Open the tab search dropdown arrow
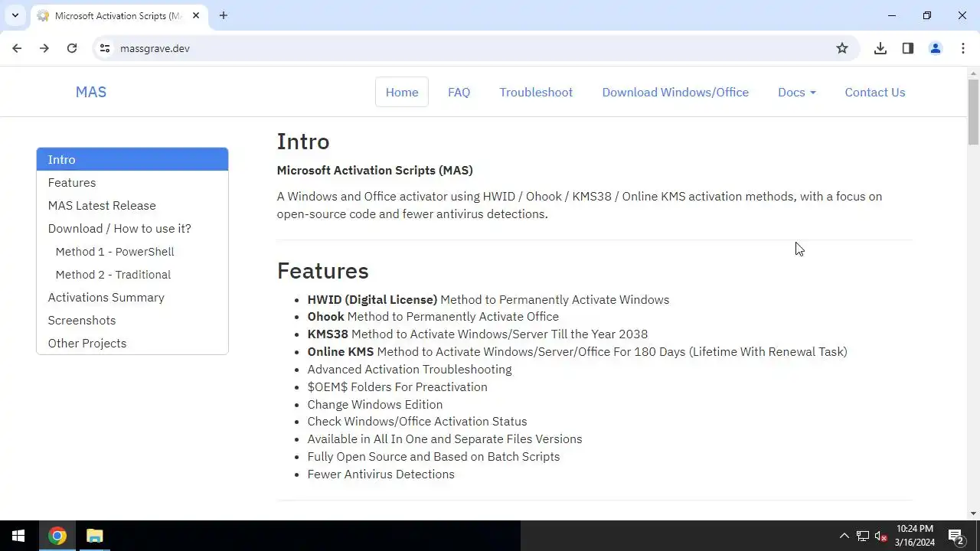This screenshot has height=551, width=980. (x=15, y=15)
